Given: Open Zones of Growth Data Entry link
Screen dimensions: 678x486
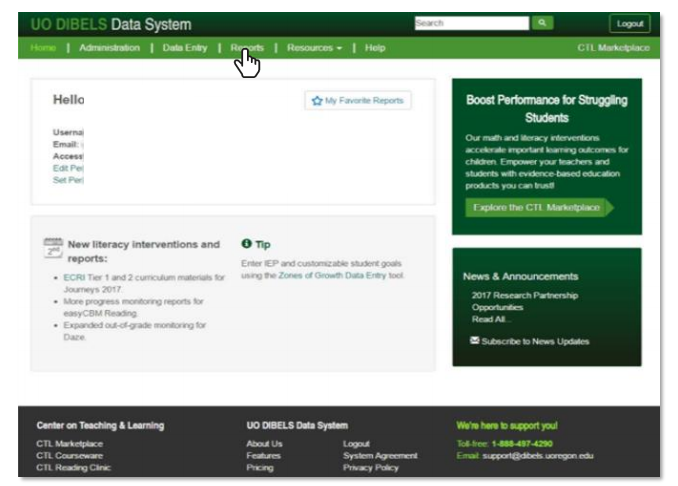Looking at the screenshot, I should 332,275.
